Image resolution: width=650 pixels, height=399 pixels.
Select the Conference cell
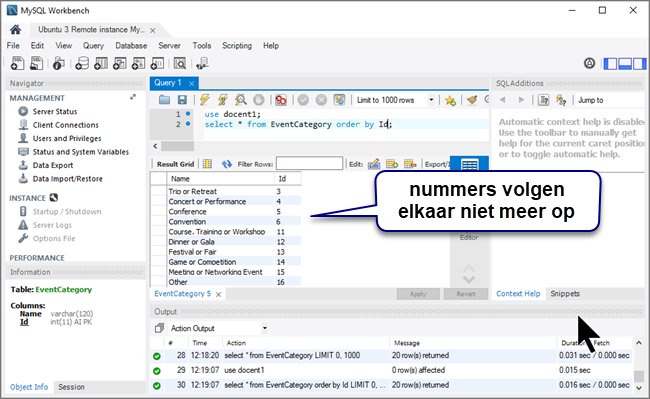(x=221, y=212)
